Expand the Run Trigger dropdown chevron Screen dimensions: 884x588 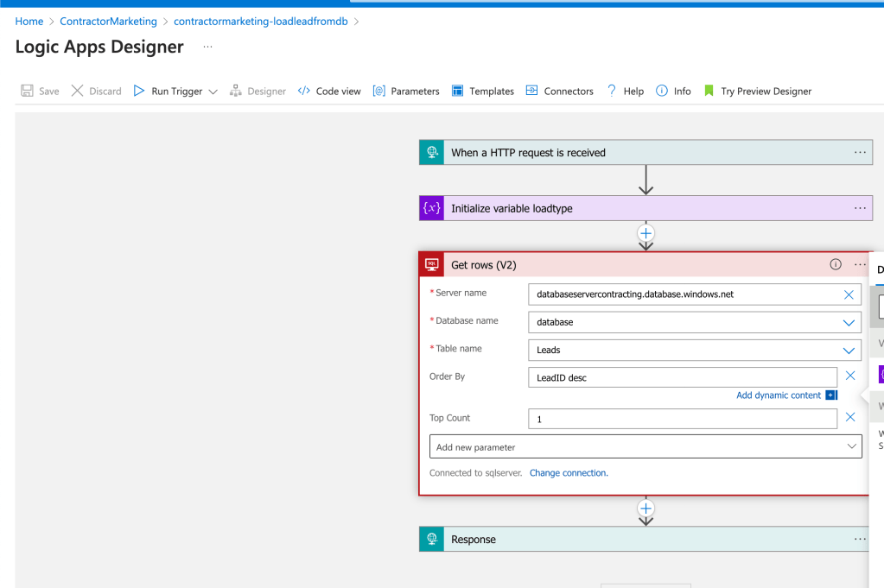tap(213, 92)
